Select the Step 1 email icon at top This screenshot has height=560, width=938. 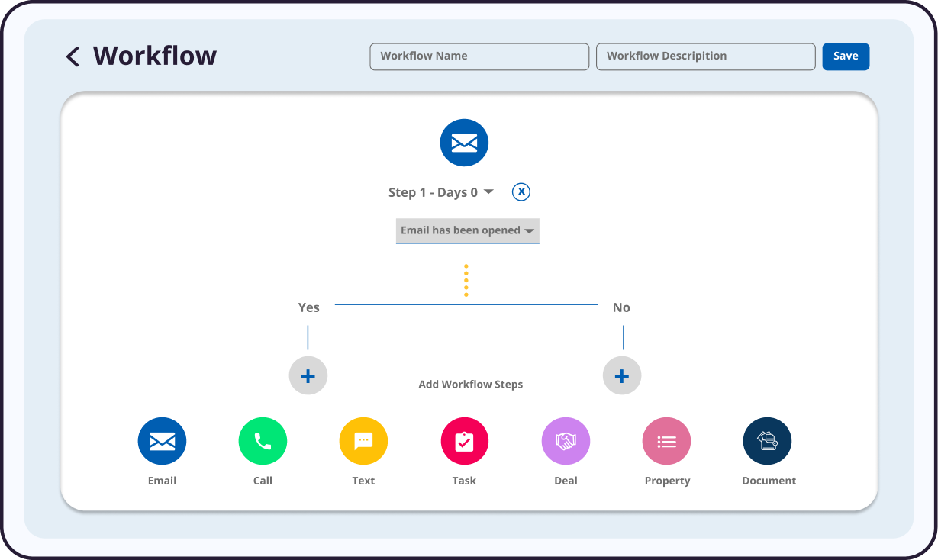[x=464, y=143]
